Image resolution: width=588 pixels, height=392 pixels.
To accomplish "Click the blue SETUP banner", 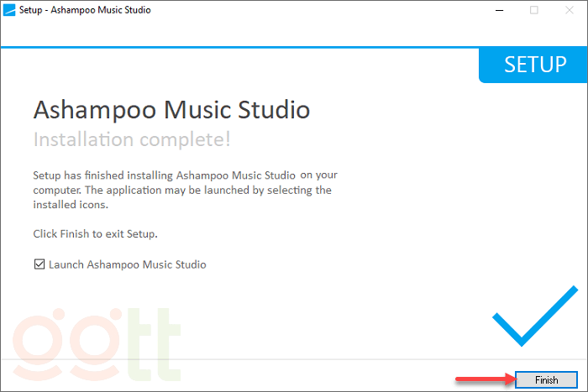I will point(534,65).
